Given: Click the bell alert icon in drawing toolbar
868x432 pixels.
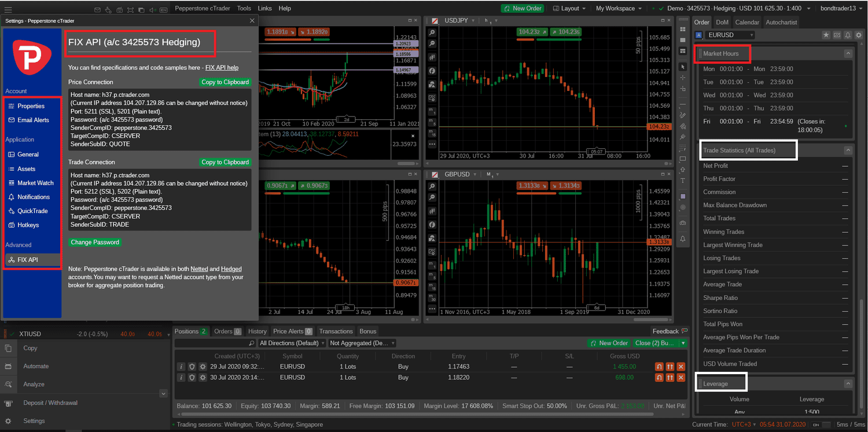Looking at the screenshot, I should pyautogui.click(x=683, y=239).
